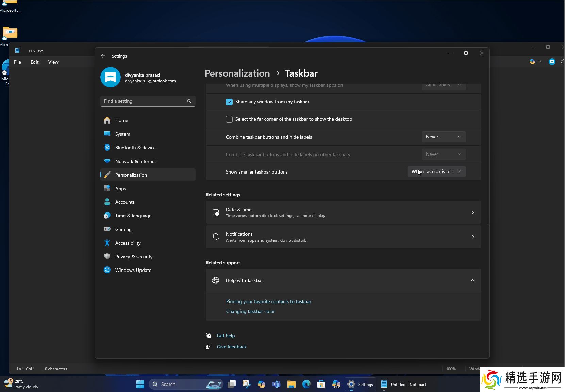
Task: Open File Explorer from the taskbar
Action: click(291, 384)
